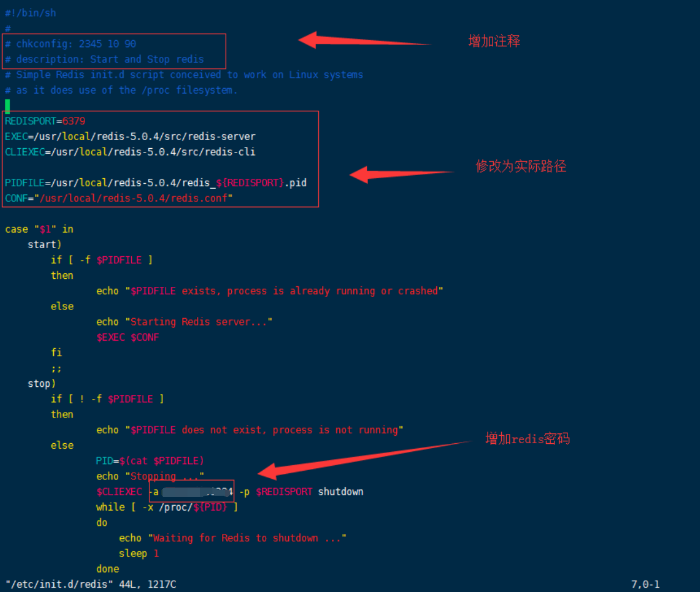Click the red arrow pointing at path variables
This screenshot has height=592, width=700.
pos(401,174)
